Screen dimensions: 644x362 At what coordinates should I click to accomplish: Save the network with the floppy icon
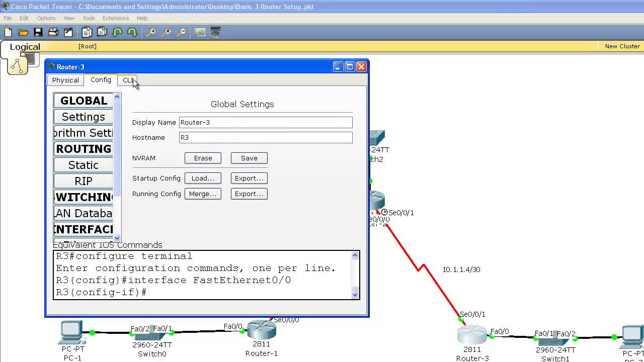click(x=38, y=33)
